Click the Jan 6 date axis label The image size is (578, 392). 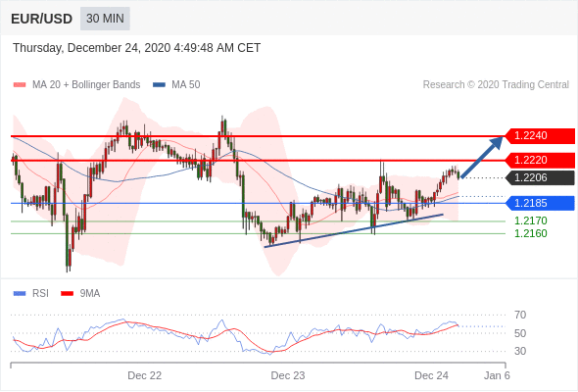coord(497,375)
